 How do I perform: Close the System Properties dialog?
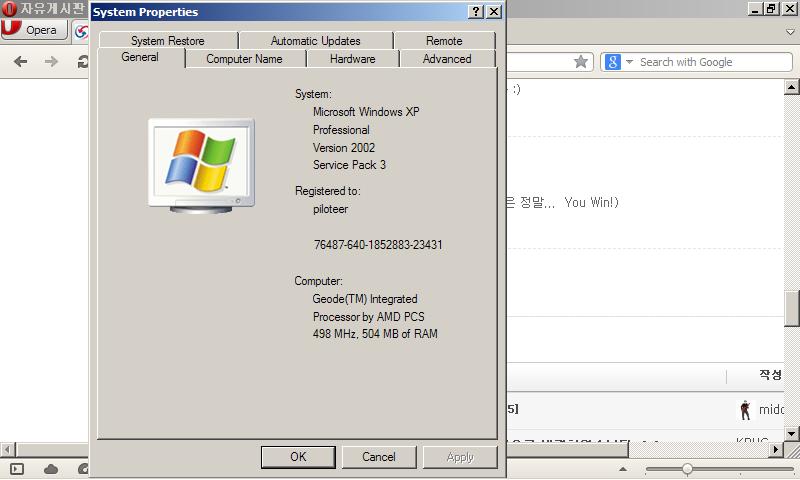coord(494,11)
